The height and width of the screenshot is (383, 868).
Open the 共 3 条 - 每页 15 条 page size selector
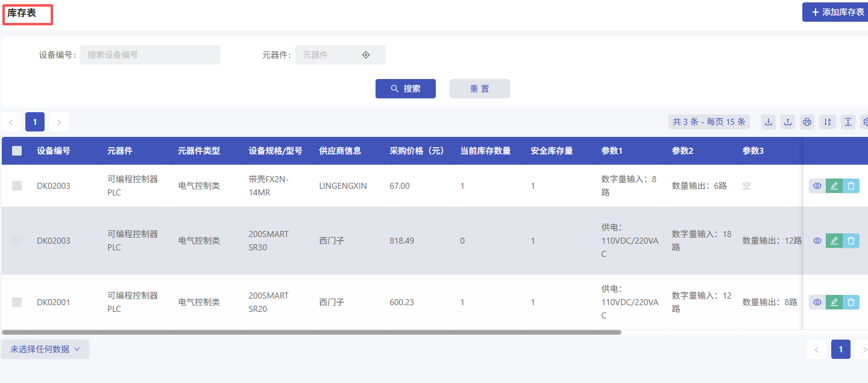coord(709,122)
